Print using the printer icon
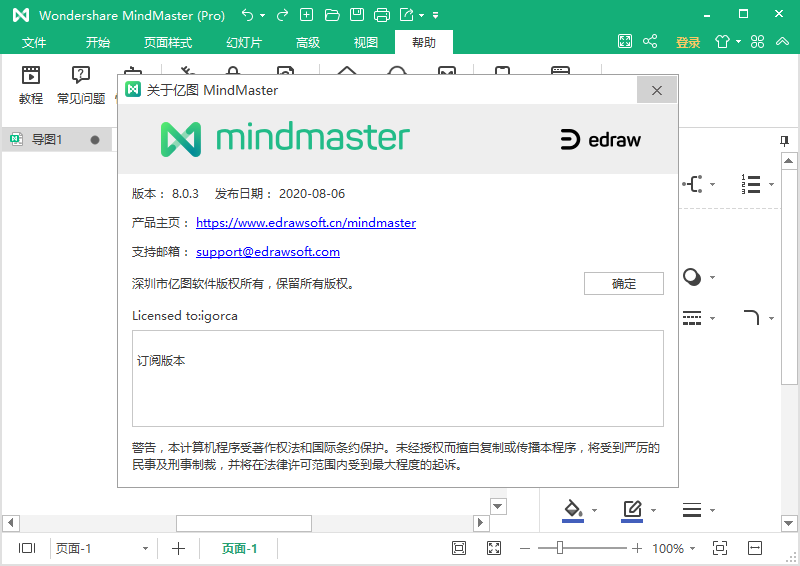Screen dimensions: 800x566 pyautogui.click(x=382, y=15)
